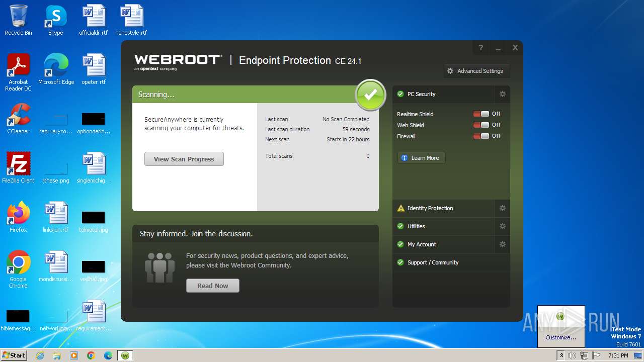Expand the My Account section

(x=444, y=244)
